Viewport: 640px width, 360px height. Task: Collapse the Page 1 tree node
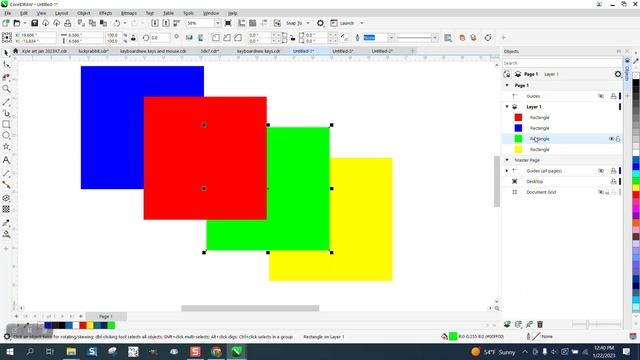(507, 85)
